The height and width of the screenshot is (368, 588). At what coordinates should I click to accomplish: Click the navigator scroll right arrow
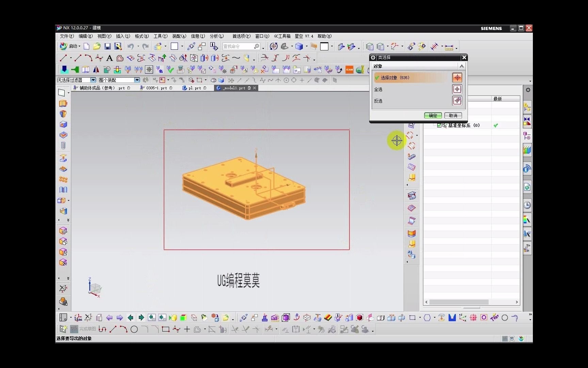point(517,302)
